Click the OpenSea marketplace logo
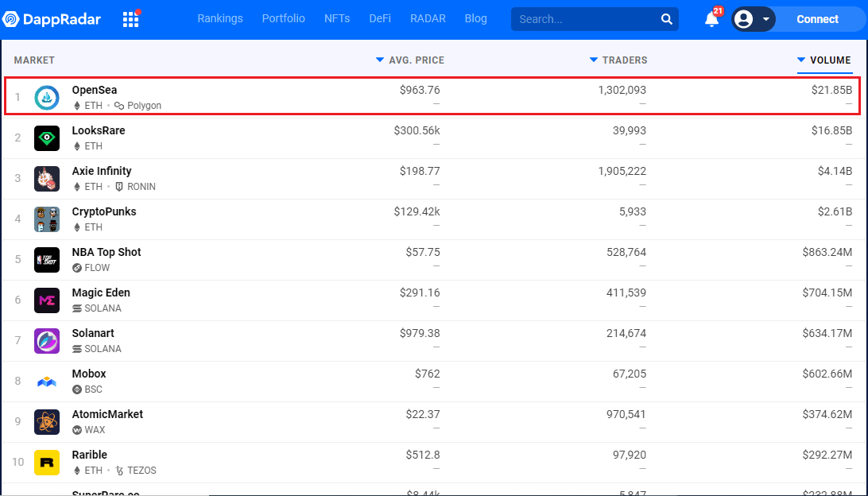The image size is (868, 496). click(47, 98)
